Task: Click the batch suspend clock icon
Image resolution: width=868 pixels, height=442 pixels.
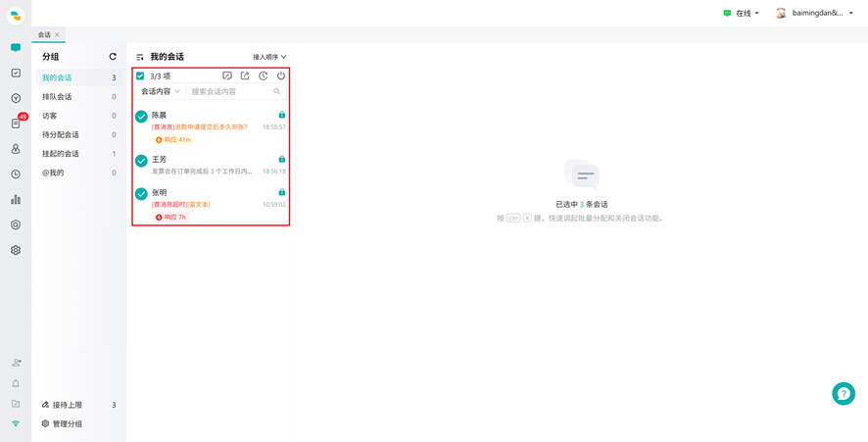Action: pos(263,75)
